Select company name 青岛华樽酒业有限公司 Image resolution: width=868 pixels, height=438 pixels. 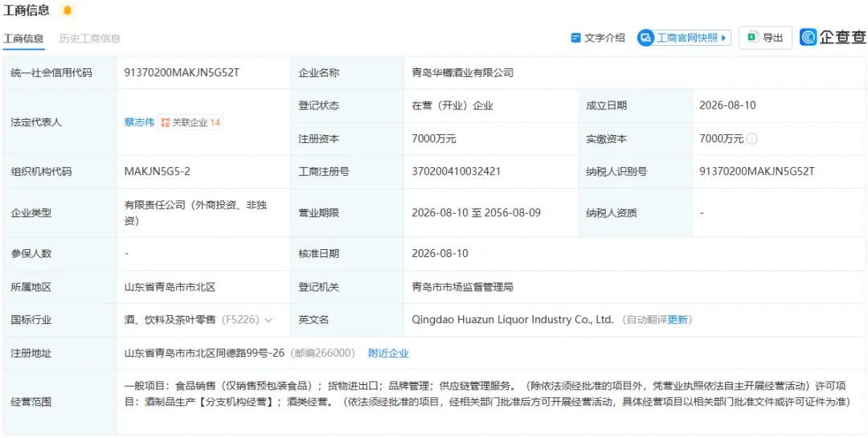pyautogui.click(x=464, y=72)
